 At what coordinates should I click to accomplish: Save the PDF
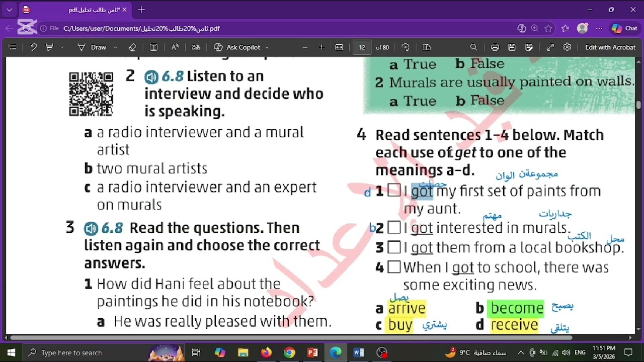click(512, 47)
